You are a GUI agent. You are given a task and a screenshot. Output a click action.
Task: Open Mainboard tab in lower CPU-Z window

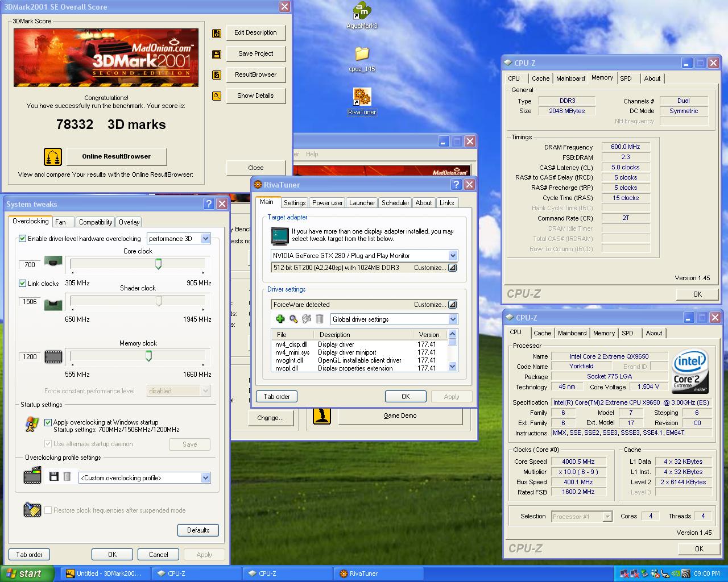click(572, 333)
